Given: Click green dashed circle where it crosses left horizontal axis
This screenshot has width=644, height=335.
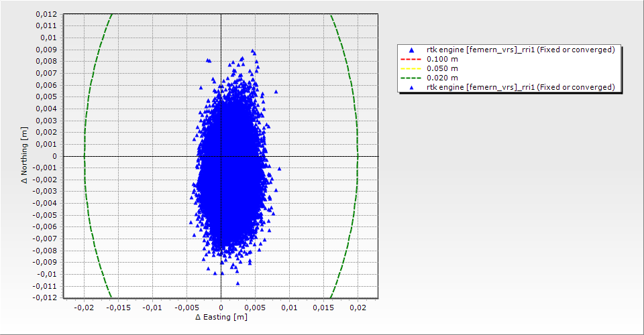Looking at the screenshot, I should 84,156.
